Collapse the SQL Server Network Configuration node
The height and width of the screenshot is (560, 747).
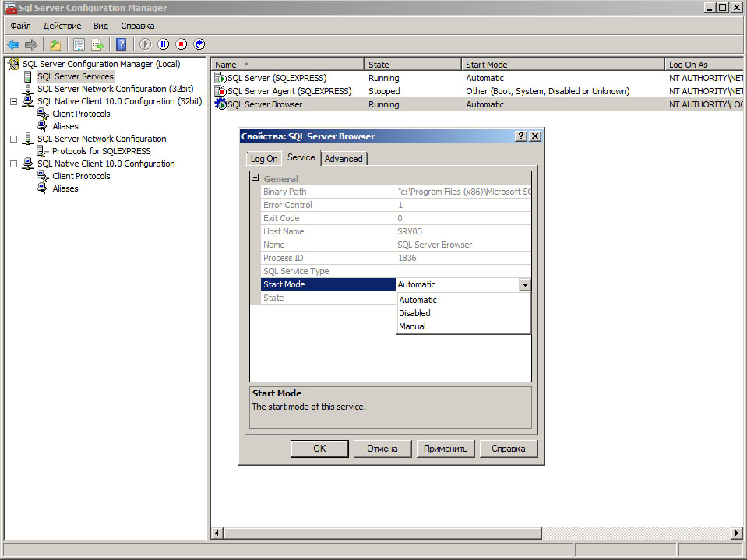coord(13,139)
